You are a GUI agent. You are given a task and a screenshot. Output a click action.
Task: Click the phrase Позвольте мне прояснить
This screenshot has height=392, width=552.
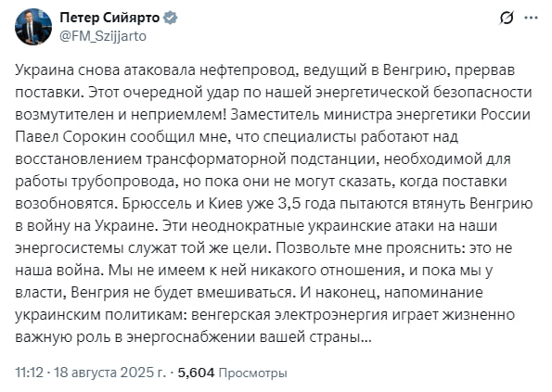coord(368,248)
